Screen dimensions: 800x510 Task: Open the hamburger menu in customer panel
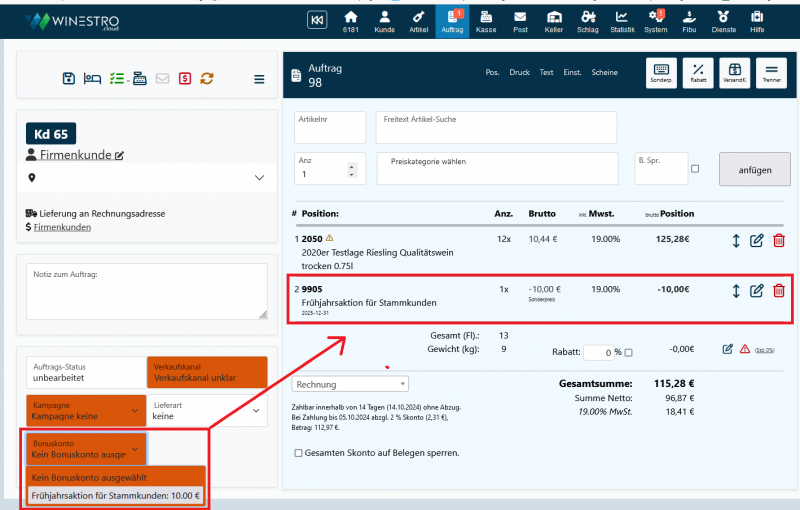point(259,79)
